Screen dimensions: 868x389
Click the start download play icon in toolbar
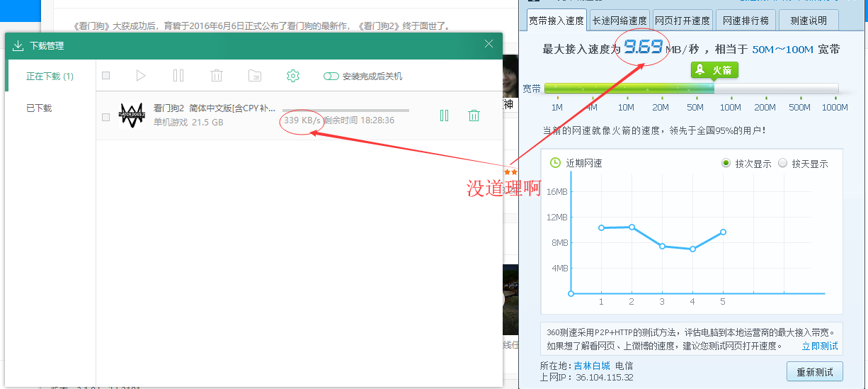pyautogui.click(x=141, y=76)
